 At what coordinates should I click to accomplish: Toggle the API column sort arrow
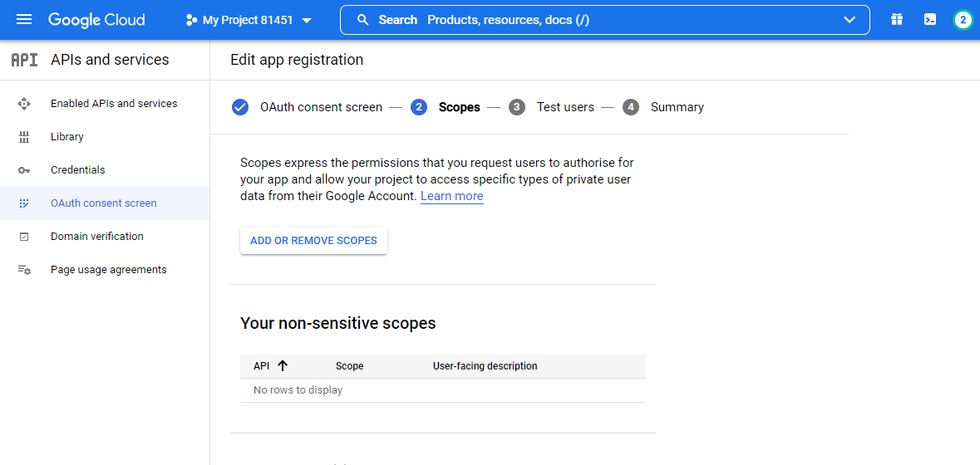pos(283,366)
